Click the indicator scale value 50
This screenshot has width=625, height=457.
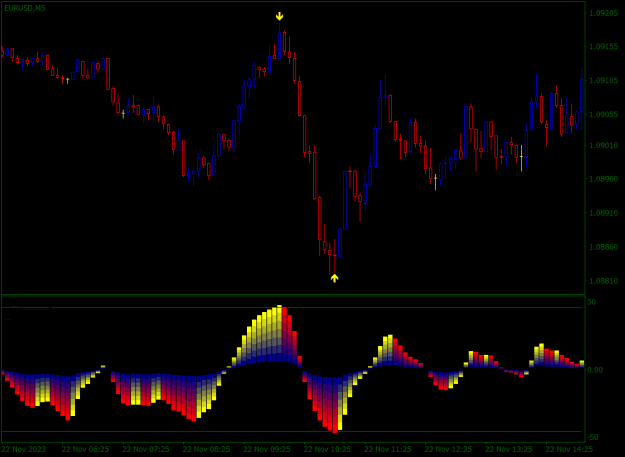592,302
